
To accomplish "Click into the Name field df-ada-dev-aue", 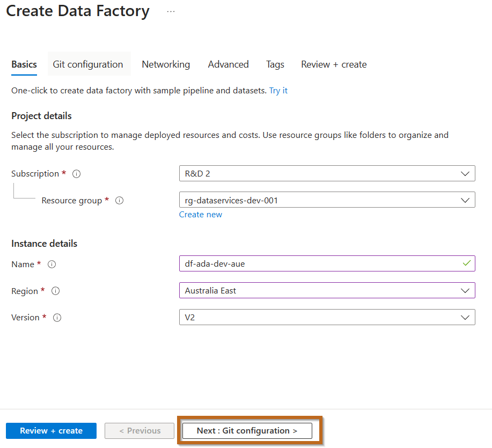I will click(327, 263).
